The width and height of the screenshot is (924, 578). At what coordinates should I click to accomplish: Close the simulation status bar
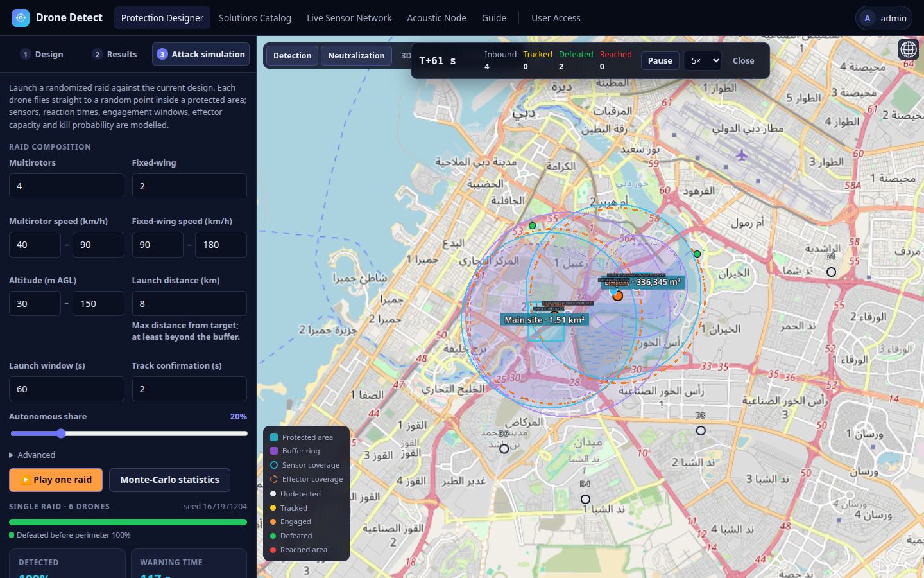[x=743, y=60]
